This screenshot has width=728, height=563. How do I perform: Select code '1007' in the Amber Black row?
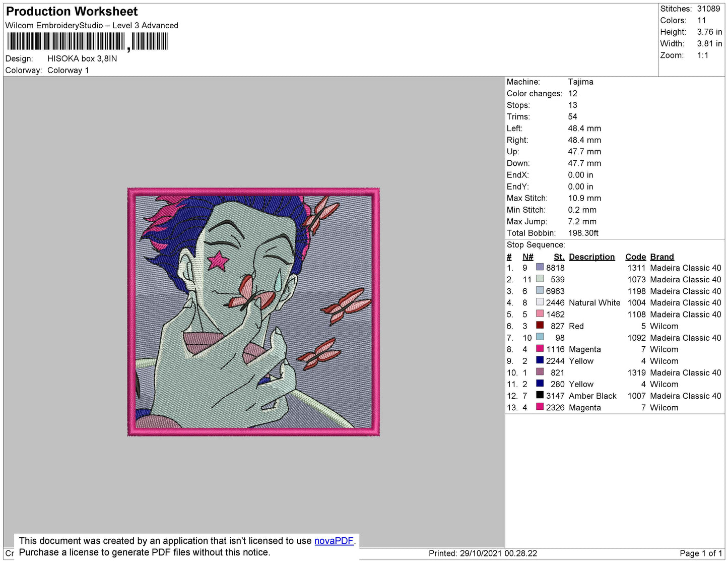click(x=637, y=396)
